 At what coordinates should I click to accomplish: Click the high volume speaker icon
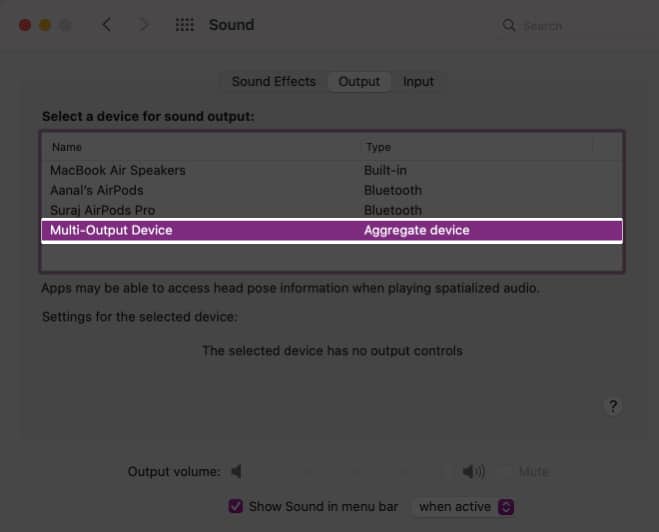pos(474,471)
